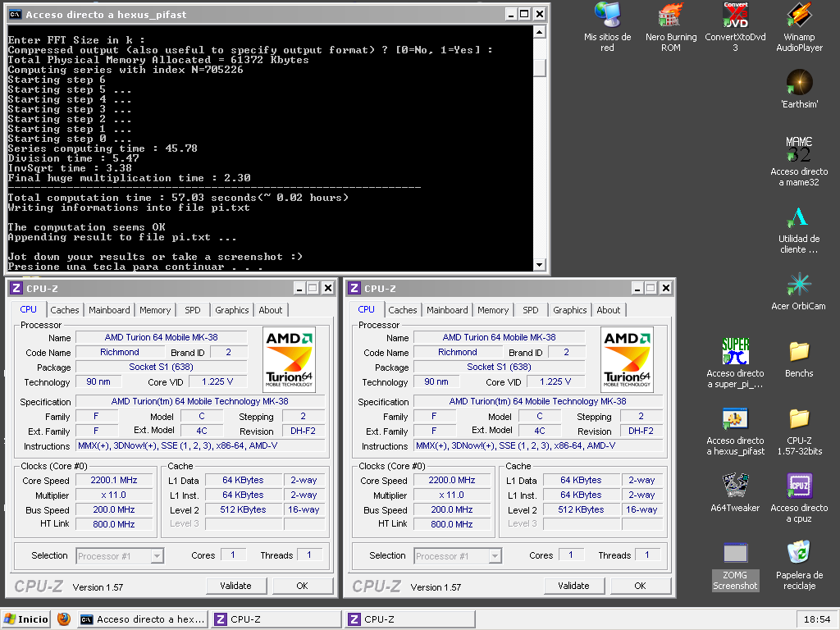The height and width of the screenshot is (630, 840).
Task: Click console scrollbar up arrow
Action: 540,32
